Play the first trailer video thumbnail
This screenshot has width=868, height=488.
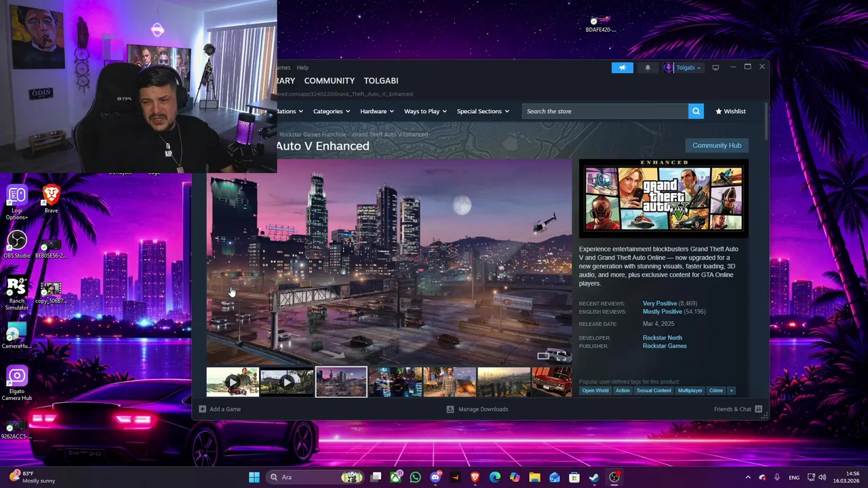click(233, 382)
